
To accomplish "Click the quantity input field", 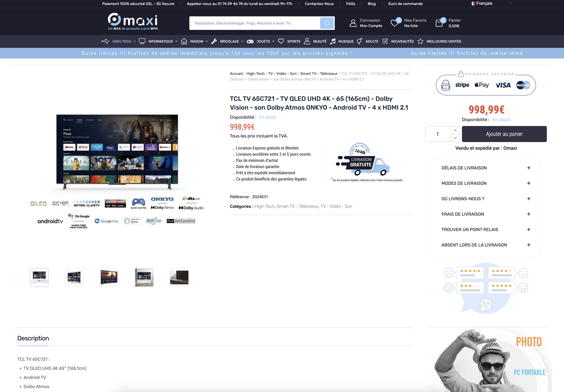I will tap(438, 134).
